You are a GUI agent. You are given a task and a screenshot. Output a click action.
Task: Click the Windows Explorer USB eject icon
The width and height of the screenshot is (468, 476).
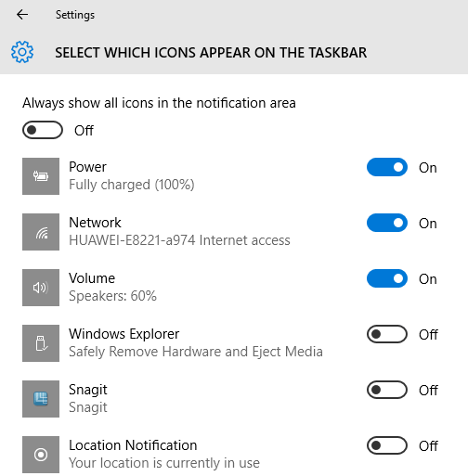pyautogui.click(x=41, y=343)
